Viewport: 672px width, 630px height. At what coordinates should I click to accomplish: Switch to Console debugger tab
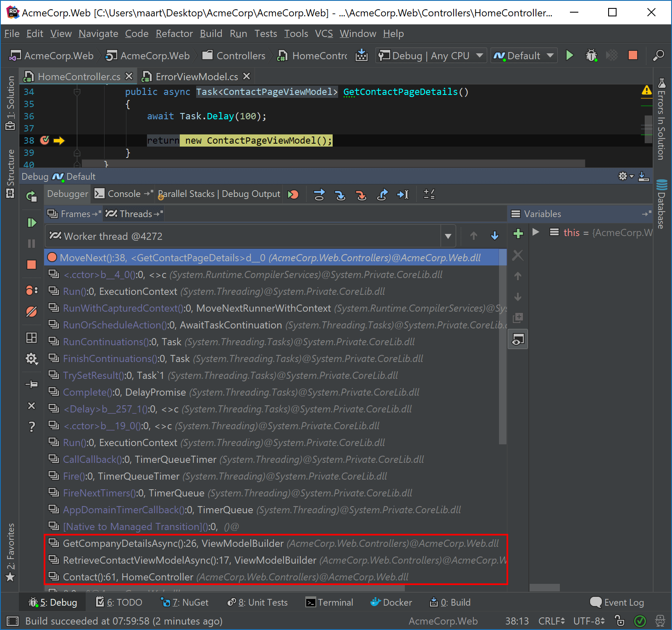(x=124, y=194)
